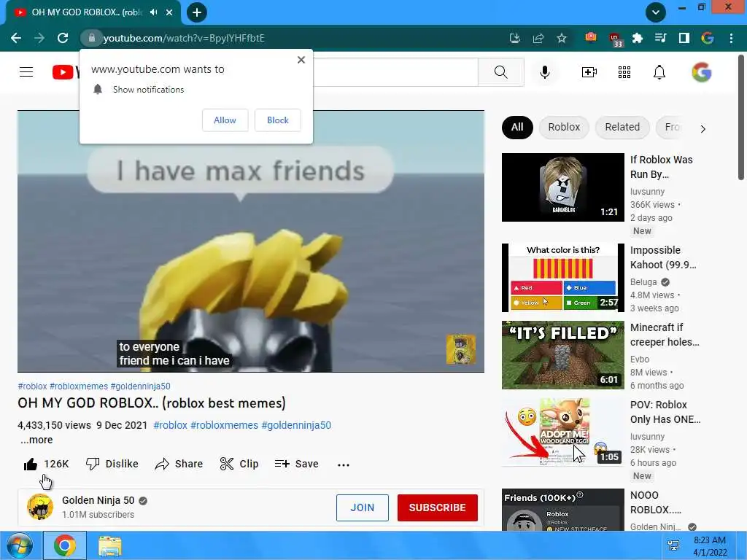Open the Create video camera icon
This screenshot has height=560, width=747.
(589, 72)
